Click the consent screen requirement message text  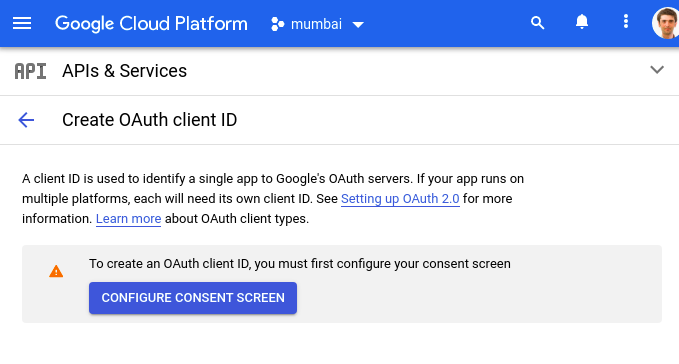(300, 264)
